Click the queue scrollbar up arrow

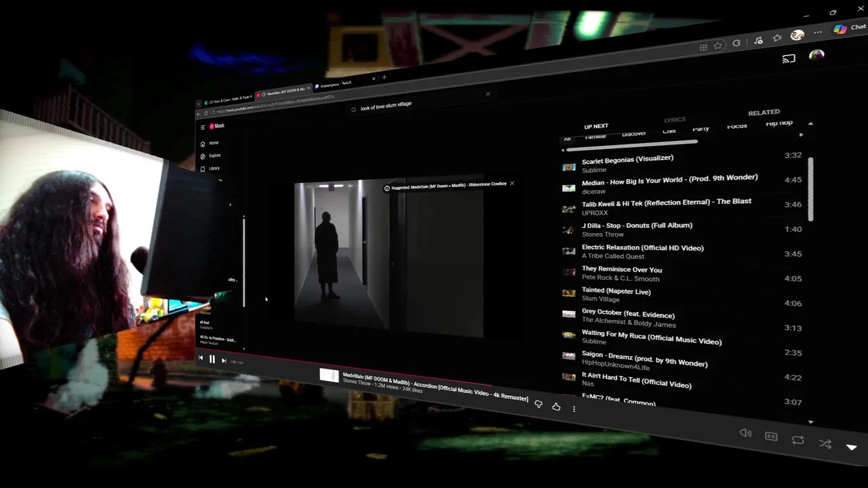pos(810,124)
